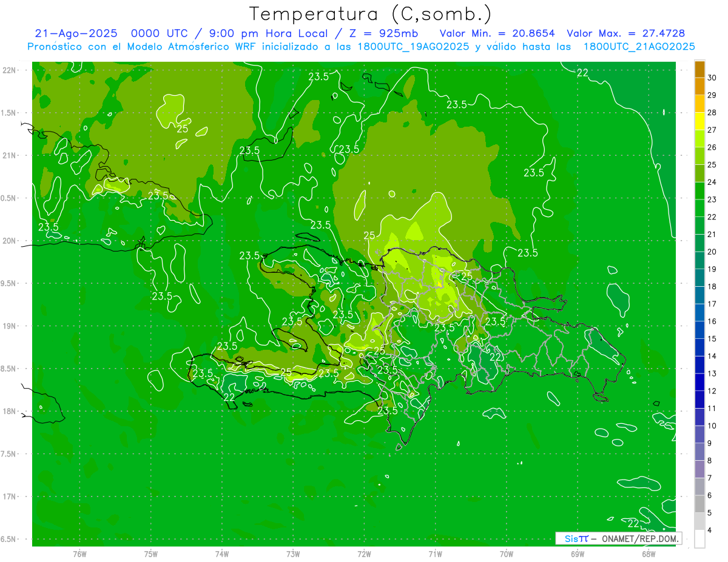
Task: Click the '17N' latitude axis label
Action: [x=9, y=497]
